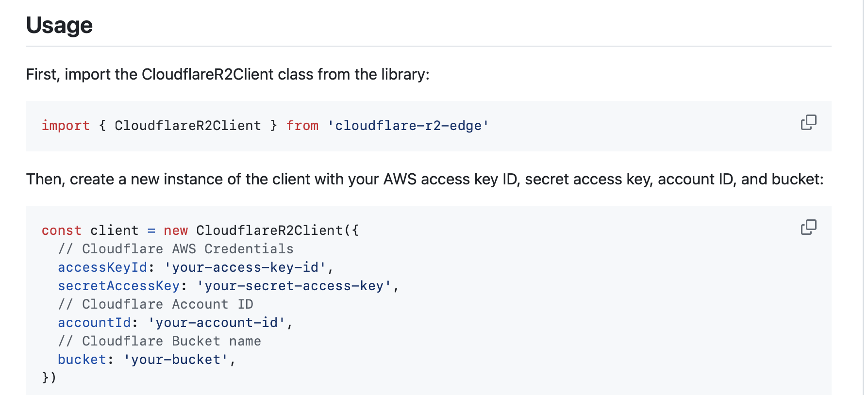Click the secretAccessKey property name
Viewport: 868px width, 395px height.
coord(119,286)
